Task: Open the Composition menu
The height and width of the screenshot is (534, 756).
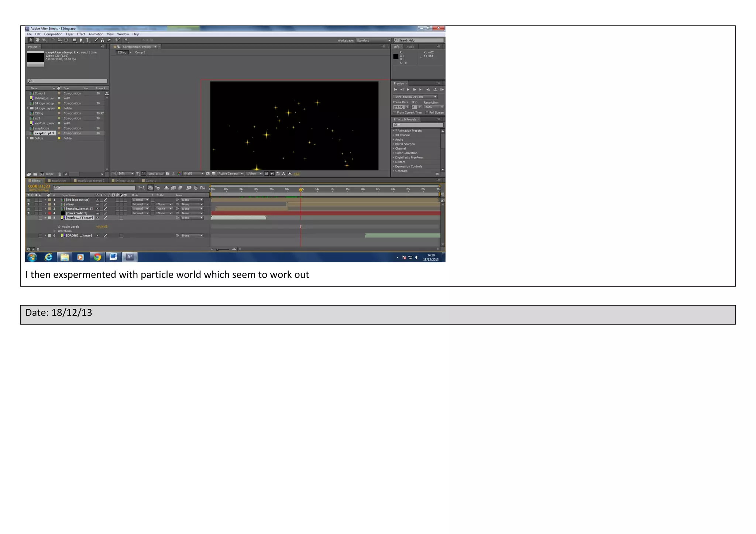Action: click(53, 34)
